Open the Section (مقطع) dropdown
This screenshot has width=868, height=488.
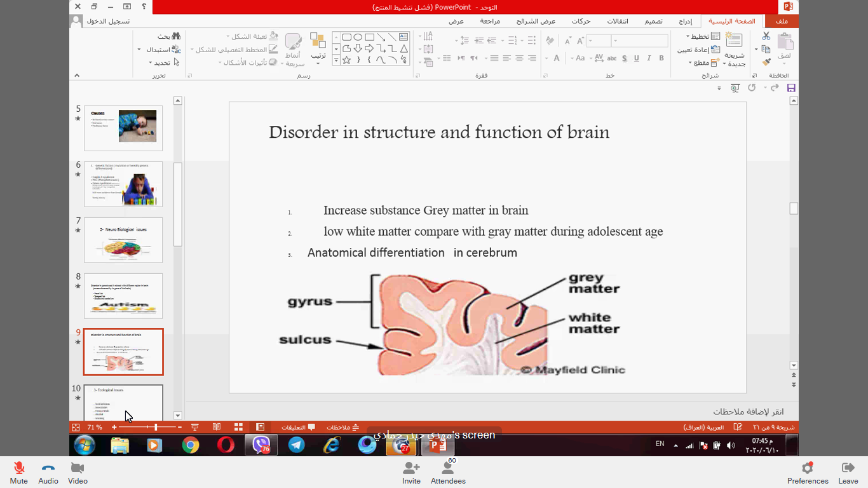(x=705, y=63)
